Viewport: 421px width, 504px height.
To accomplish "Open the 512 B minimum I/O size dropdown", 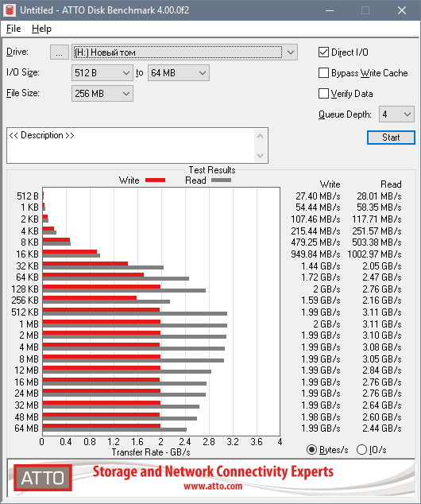I will click(x=102, y=73).
